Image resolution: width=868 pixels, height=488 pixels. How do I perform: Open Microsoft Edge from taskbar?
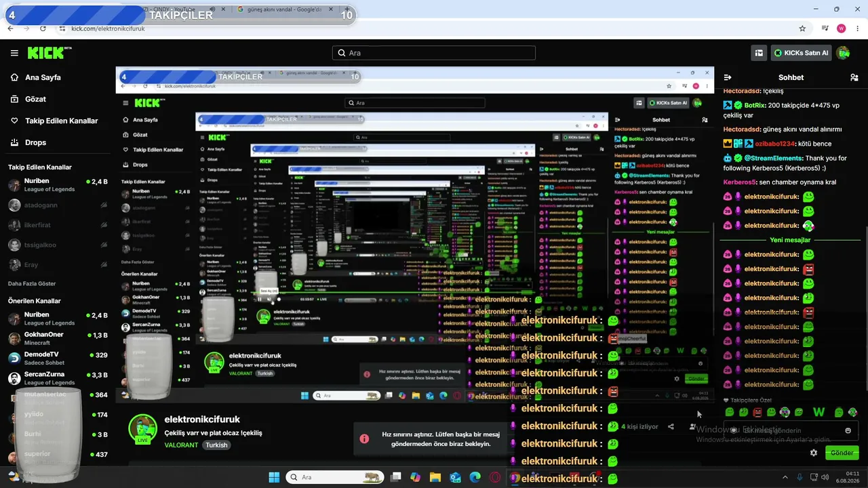(475, 477)
